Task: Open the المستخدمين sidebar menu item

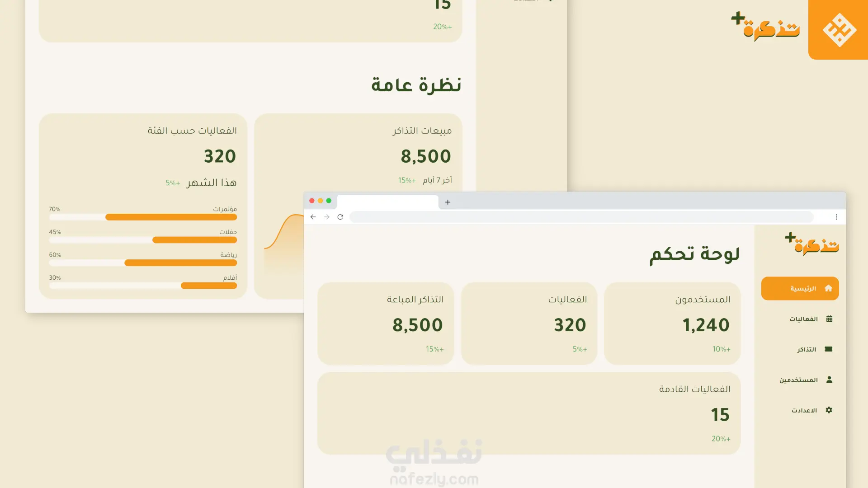Action: tap(799, 380)
